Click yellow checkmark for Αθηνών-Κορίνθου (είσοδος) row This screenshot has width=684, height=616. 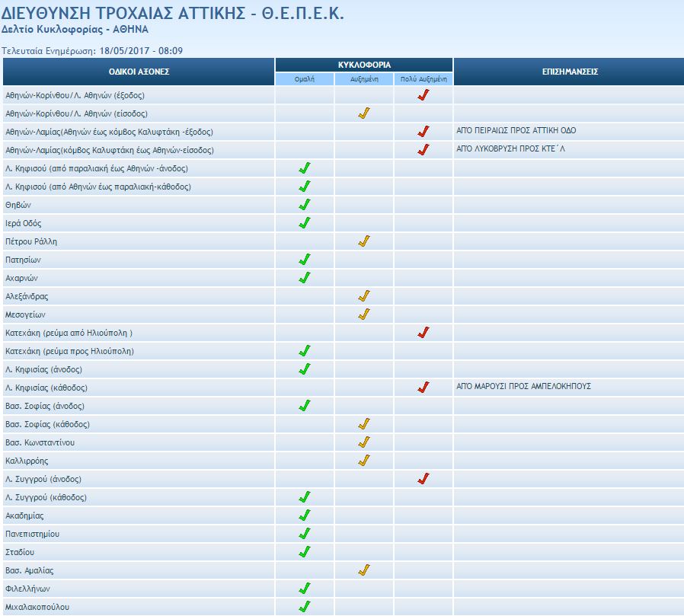(x=364, y=113)
